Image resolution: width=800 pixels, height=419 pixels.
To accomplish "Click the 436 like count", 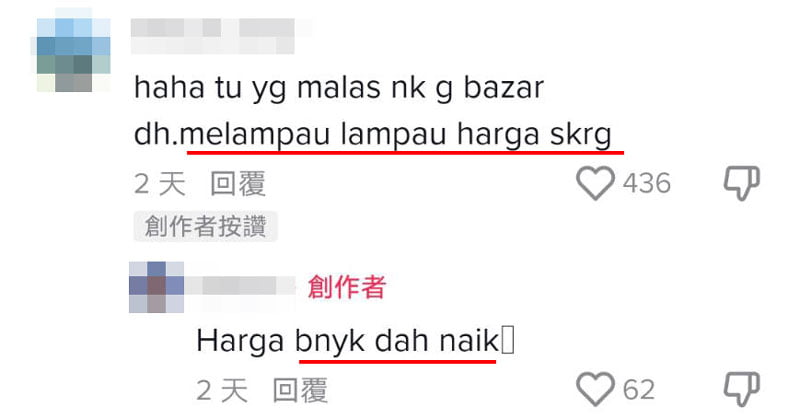I will (x=646, y=183).
